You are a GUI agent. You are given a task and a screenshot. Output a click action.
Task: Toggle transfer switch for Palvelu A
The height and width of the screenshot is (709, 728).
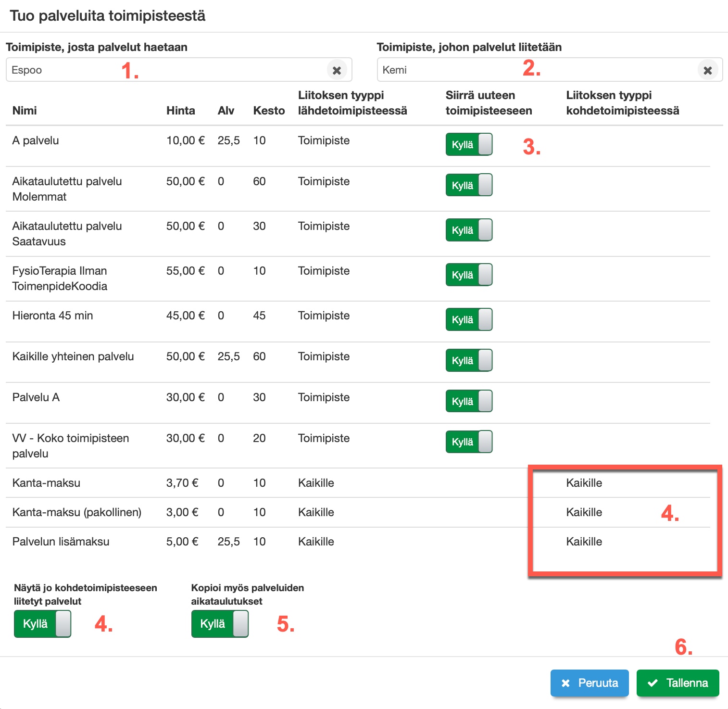pos(469,402)
